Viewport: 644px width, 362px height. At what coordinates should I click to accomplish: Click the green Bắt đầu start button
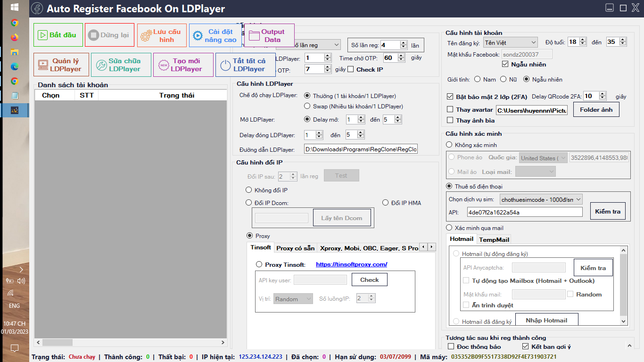tap(58, 35)
